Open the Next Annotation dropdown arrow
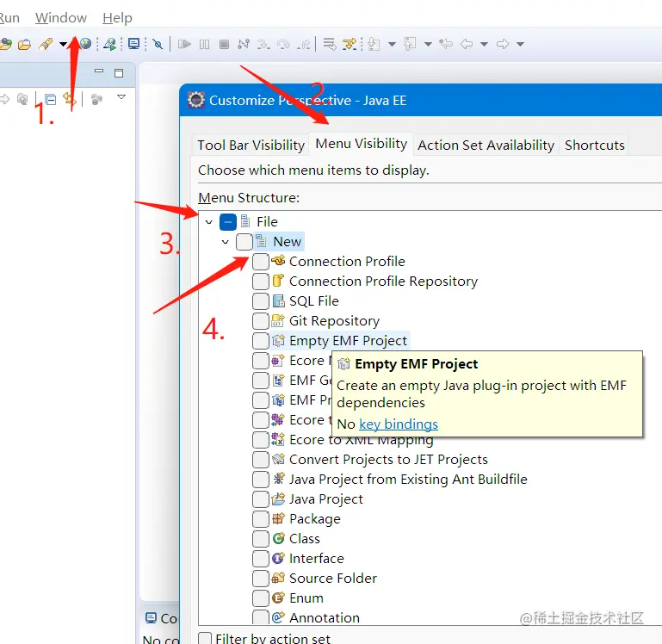 coord(392,44)
